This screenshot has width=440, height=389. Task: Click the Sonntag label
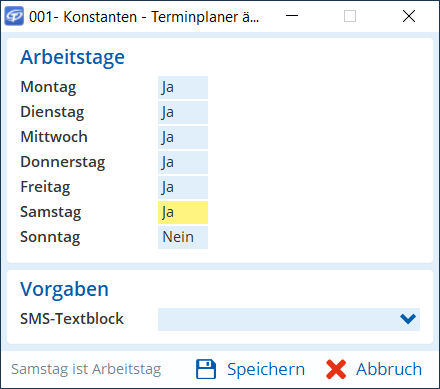[x=50, y=237]
